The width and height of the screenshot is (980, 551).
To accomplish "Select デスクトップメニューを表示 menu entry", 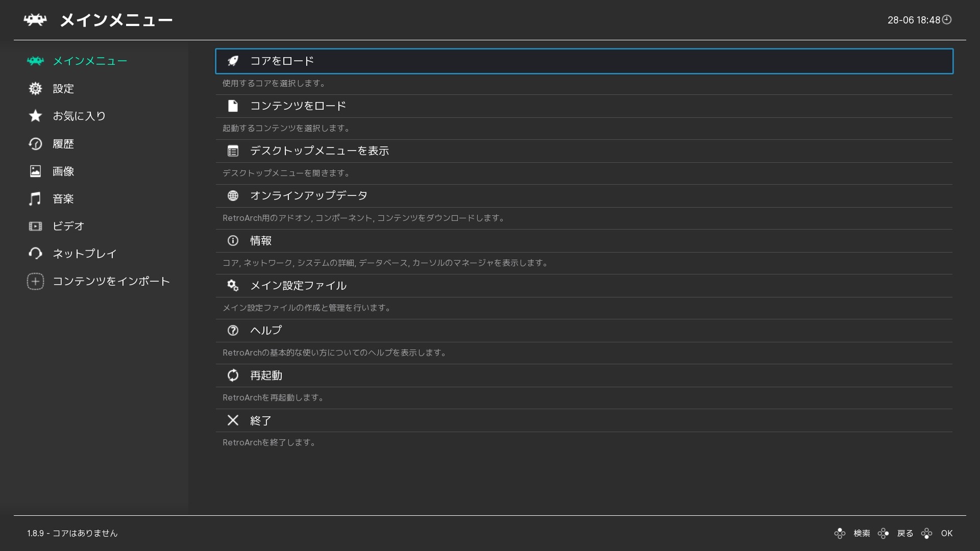I will pyautogui.click(x=584, y=151).
